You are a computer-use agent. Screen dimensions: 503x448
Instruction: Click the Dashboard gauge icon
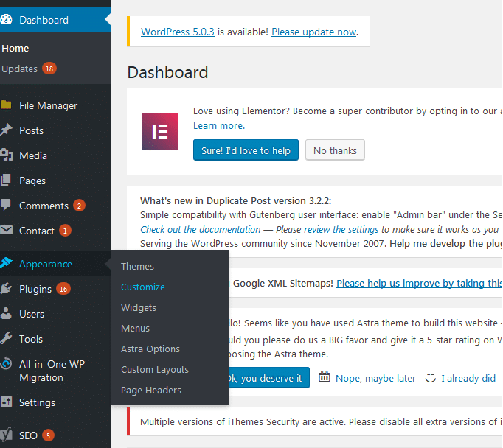[x=6, y=20]
